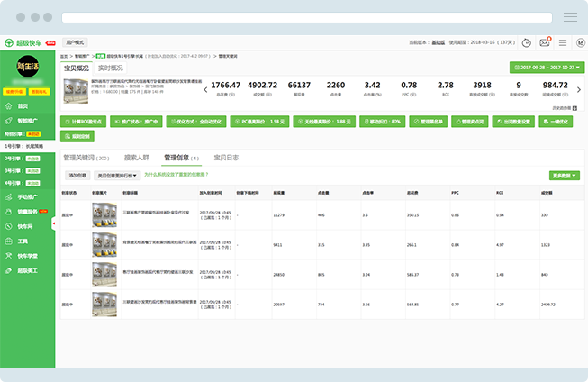Viewport: 588px width, 382px height.
Task: Open the hamburger list icon in header
Action: (x=562, y=42)
